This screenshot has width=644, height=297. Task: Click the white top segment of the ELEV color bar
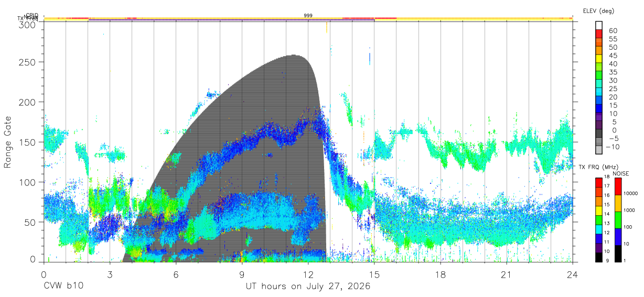[x=599, y=25]
